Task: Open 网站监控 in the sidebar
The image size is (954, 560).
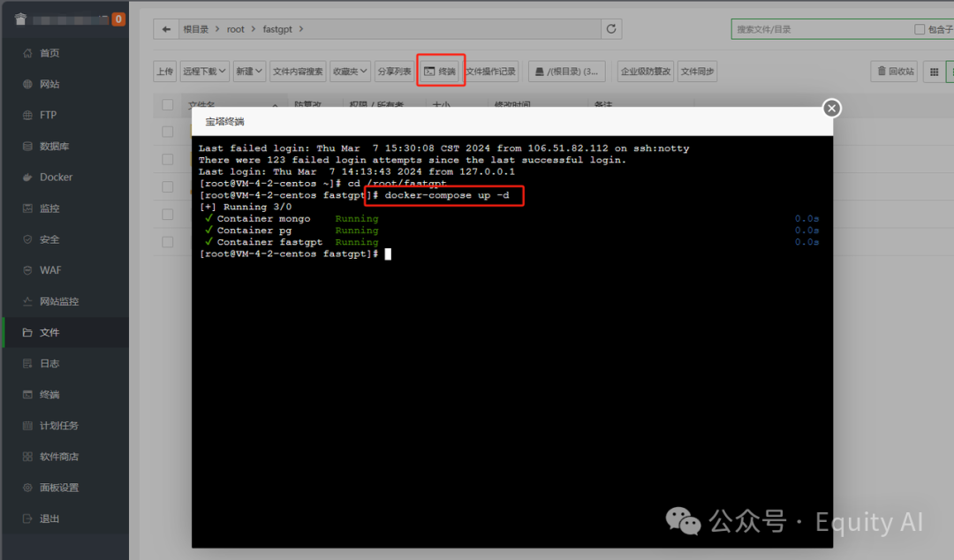Action: click(58, 301)
